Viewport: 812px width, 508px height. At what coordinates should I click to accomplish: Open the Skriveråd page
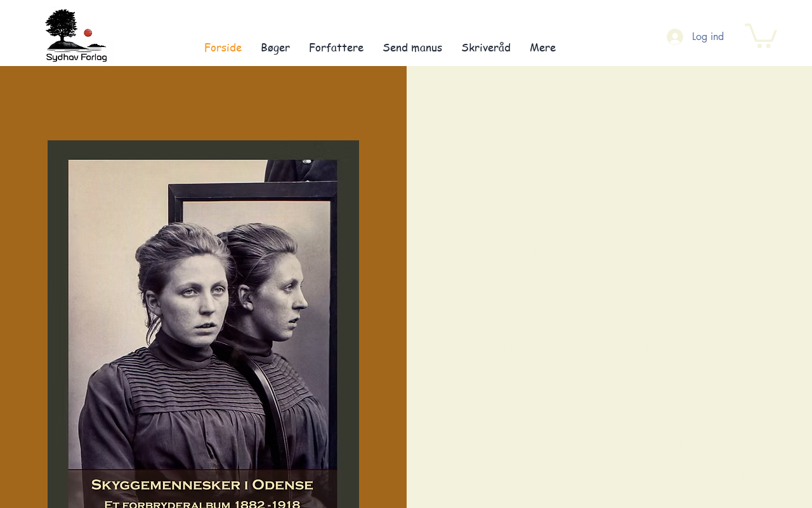486,47
